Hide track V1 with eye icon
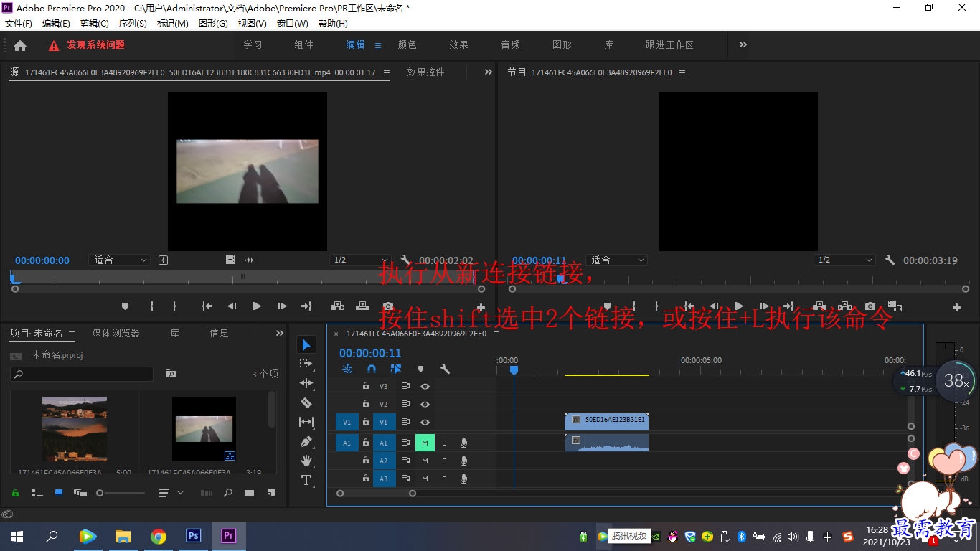Image resolution: width=980 pixels, height=551 pixels. tap(425, 422)
